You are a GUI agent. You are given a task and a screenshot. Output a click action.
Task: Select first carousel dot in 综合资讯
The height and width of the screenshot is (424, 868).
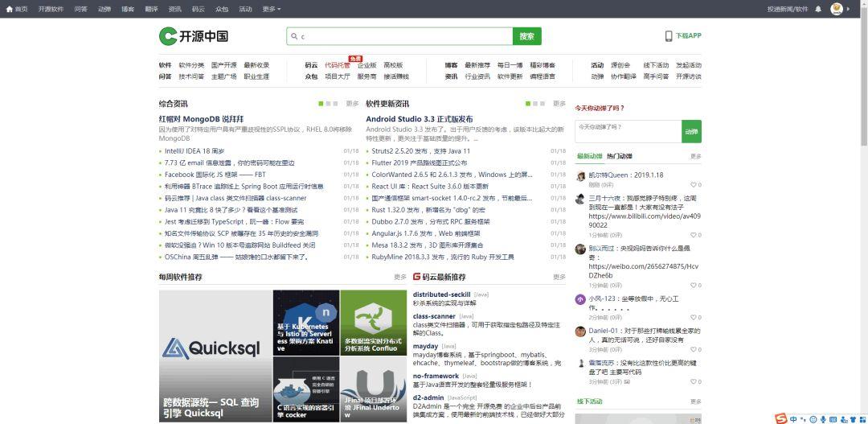[321, 104]
